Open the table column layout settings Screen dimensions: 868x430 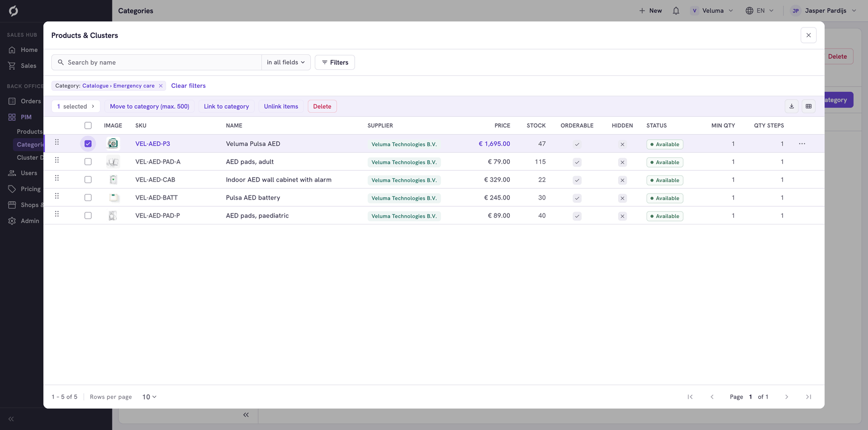809,106
